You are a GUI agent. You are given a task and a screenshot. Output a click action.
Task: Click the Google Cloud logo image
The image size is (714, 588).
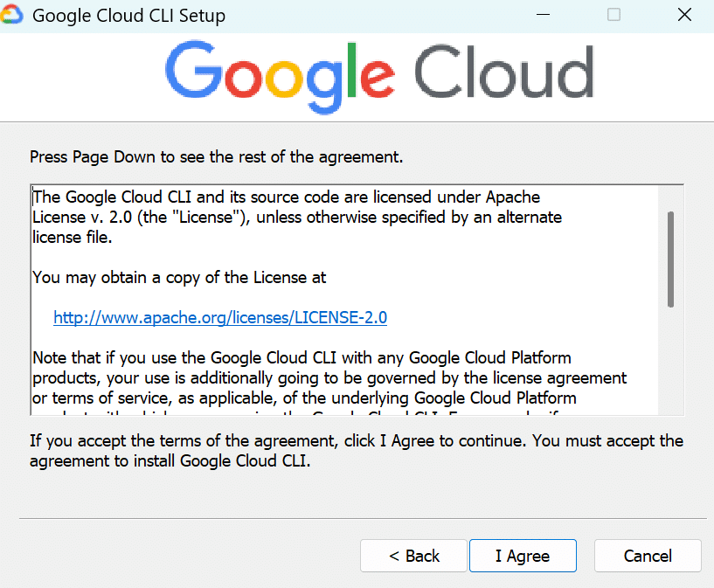click(380, 74)
